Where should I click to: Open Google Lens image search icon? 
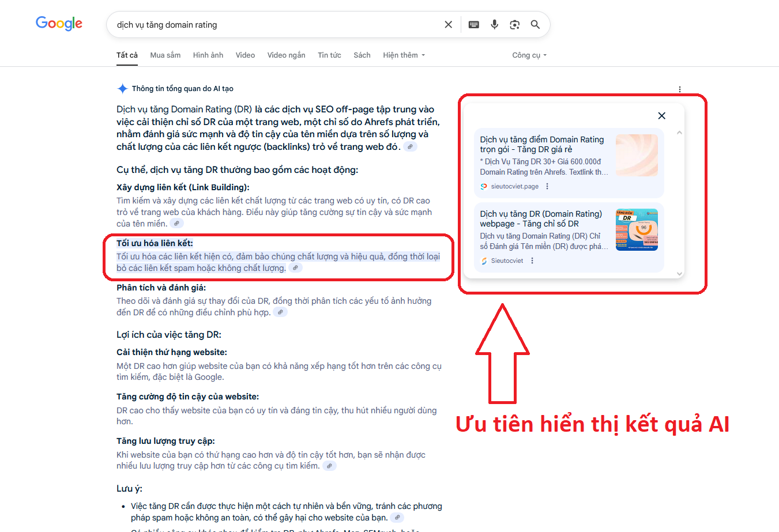pyautogui.click(x=514, y=25)
